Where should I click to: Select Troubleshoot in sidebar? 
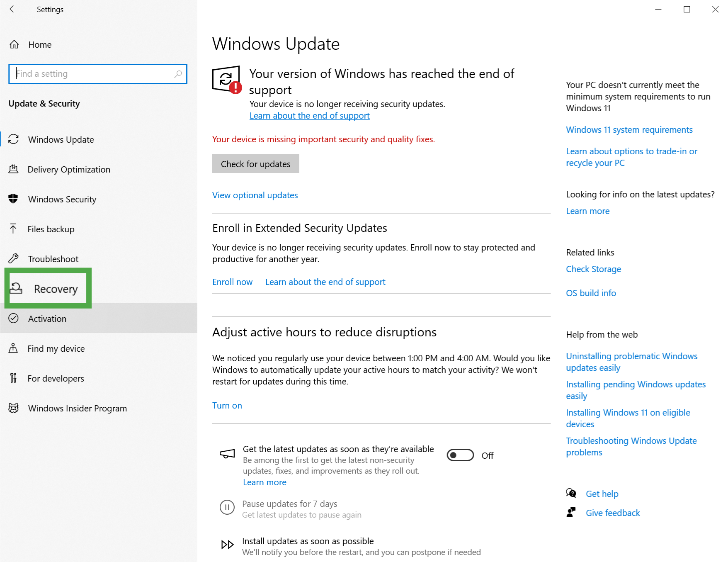pos(99,259)
